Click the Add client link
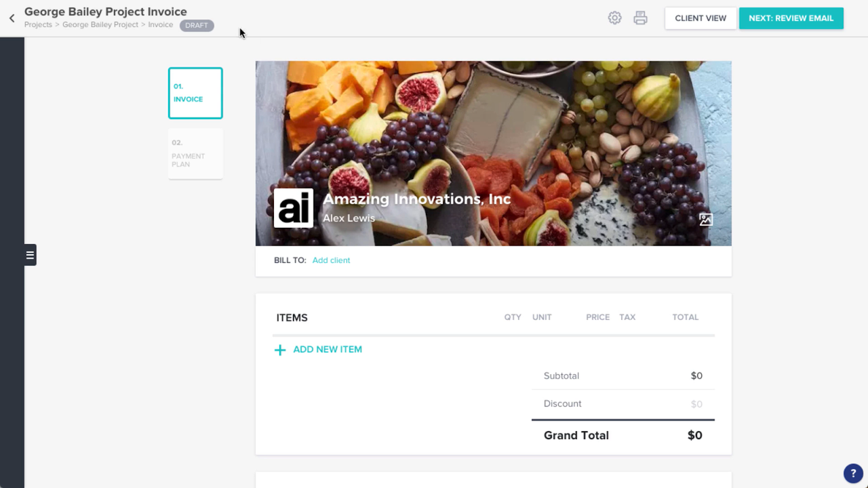 tap(332, 260)
